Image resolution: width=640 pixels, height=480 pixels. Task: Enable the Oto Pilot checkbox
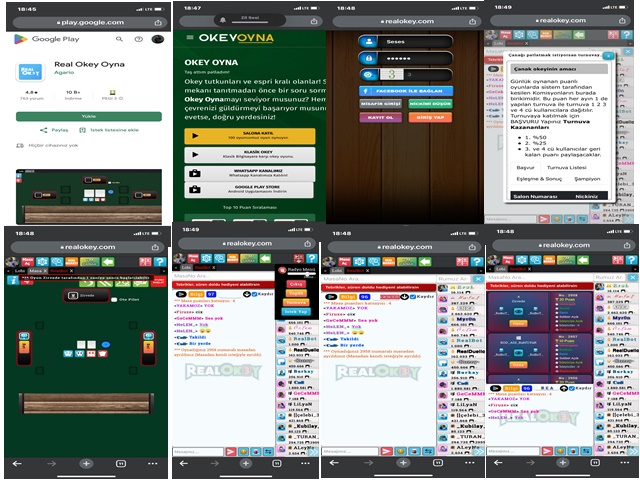[x=114, y=300]
